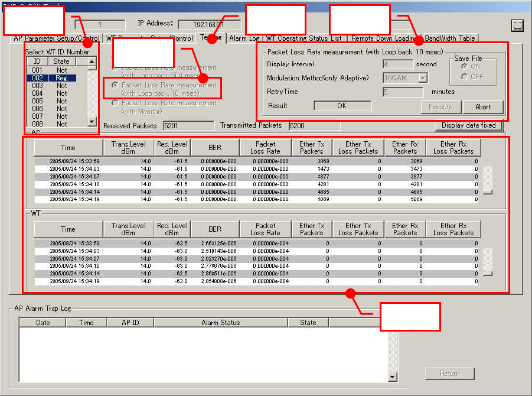The height and width of the screenshot is (396, 532).
Task: Click the Alarm Status column header
Action: click(x=221, y=323)
